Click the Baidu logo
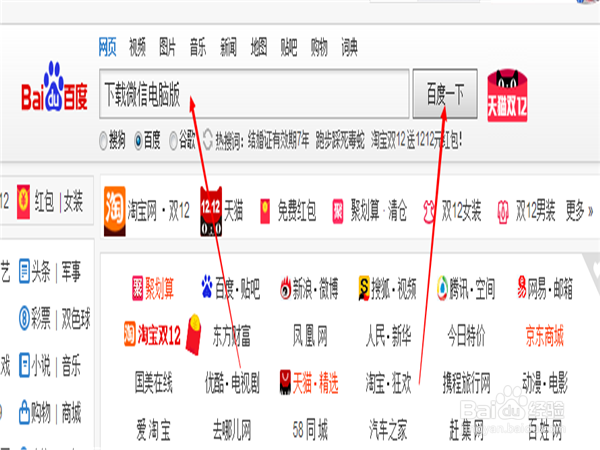This screenshot has height=450, width=600. (54, 87)
